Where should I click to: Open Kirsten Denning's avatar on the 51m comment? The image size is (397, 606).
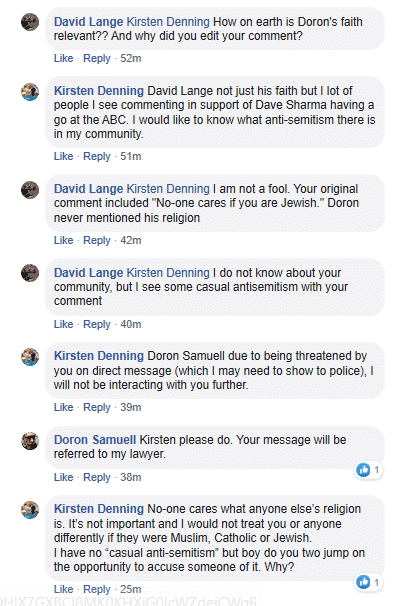coord(30,92)
